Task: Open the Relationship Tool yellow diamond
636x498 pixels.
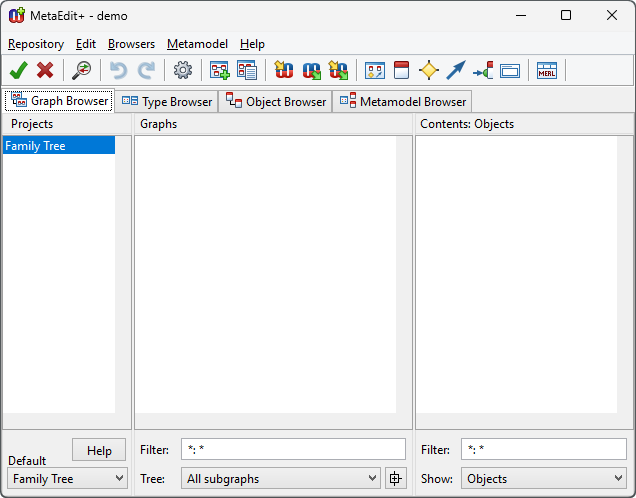Action: point(429,71)
